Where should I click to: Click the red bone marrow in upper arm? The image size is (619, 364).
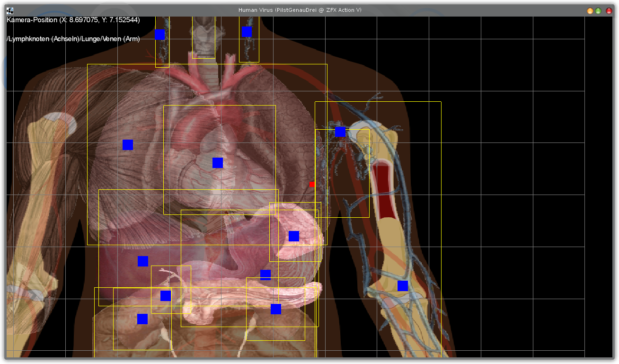(382, 189)
